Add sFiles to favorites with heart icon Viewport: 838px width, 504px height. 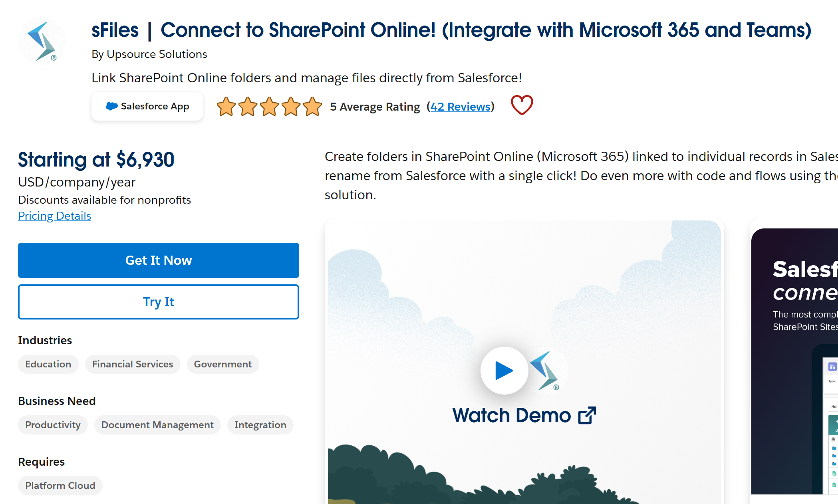pos(522,105)
